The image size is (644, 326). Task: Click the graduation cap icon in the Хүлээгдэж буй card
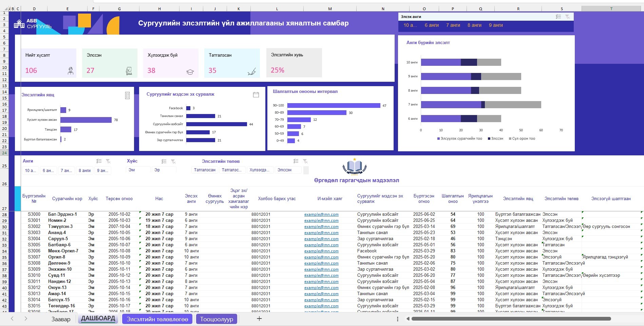[190, 72]
